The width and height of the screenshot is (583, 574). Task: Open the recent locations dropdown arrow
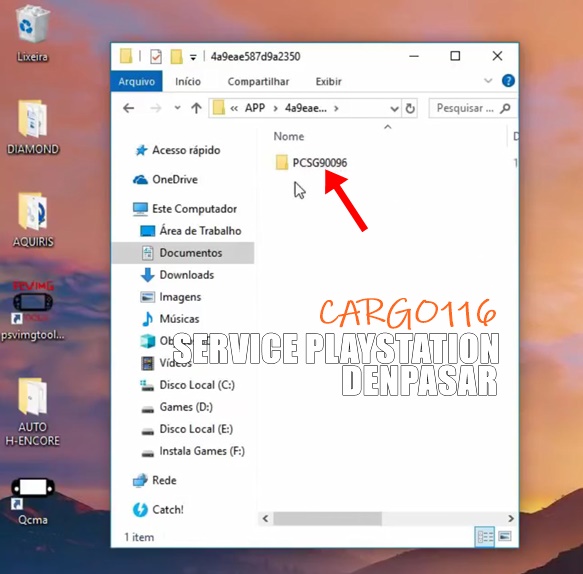177,108
